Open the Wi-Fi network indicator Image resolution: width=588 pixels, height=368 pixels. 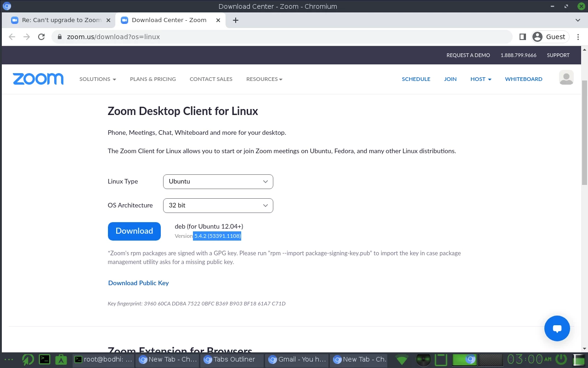pyautogui.click(x=402, y=360)
